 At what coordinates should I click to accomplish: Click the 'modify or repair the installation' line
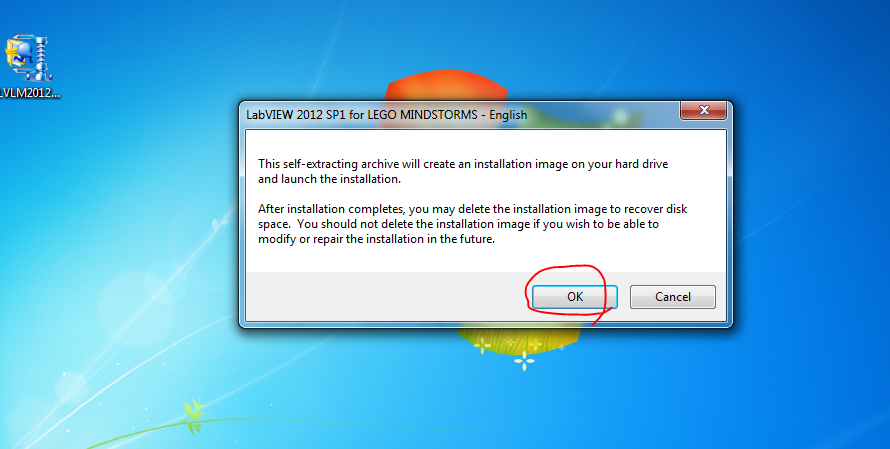pyautogui.click(x=376, y=239)
